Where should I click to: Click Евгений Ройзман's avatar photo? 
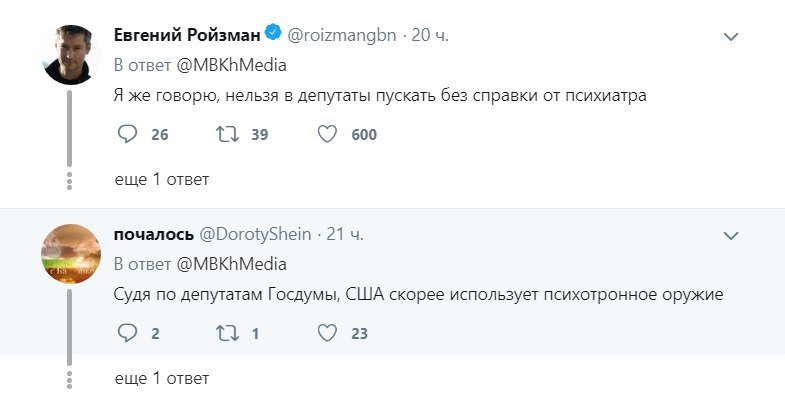(69, 54)
